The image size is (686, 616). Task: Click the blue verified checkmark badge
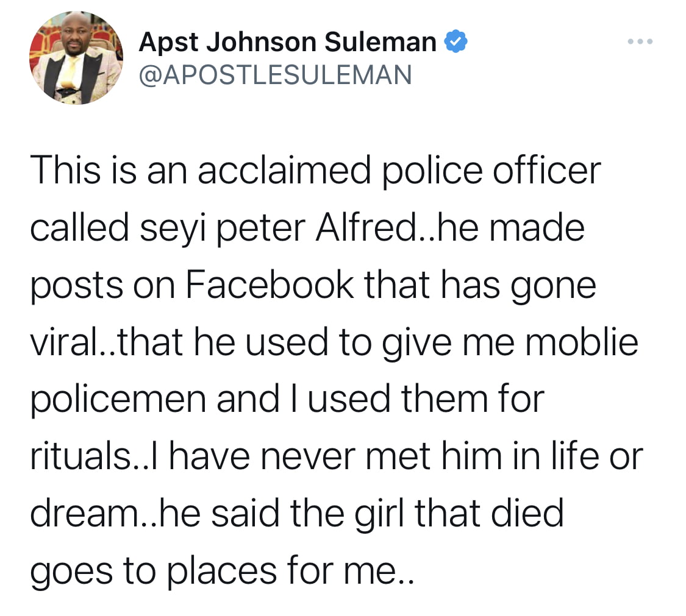(456, 41)
